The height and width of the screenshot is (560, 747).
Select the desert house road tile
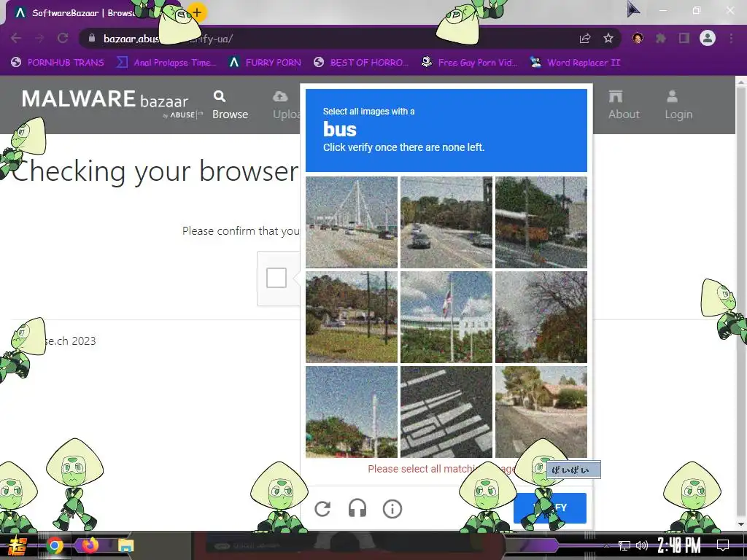pyautogui.click(x=541, y=412)
